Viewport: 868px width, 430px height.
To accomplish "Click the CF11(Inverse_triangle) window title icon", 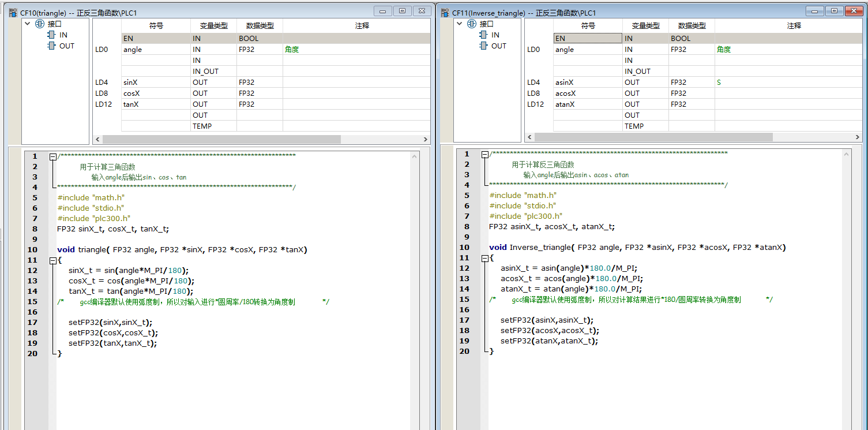I will 445,13.
